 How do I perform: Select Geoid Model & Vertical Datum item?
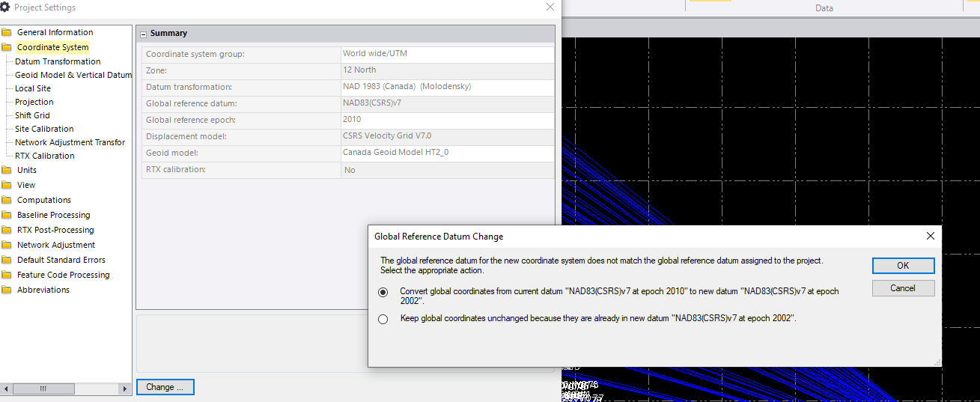73,75
